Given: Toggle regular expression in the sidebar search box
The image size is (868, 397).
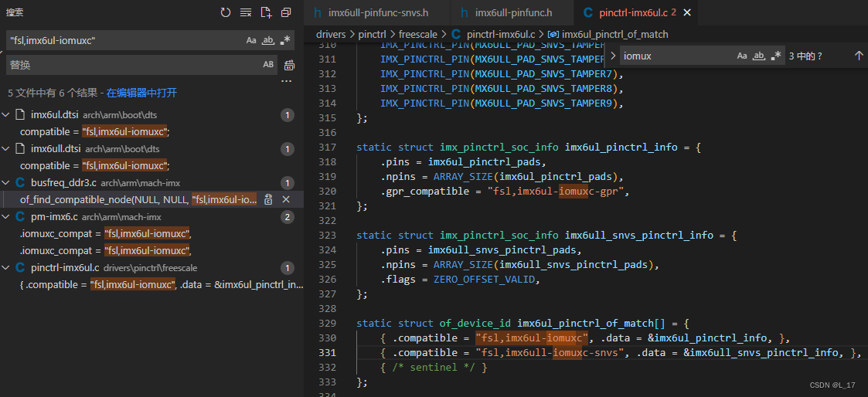Looking at the screenshot, I should coord(284,40).
